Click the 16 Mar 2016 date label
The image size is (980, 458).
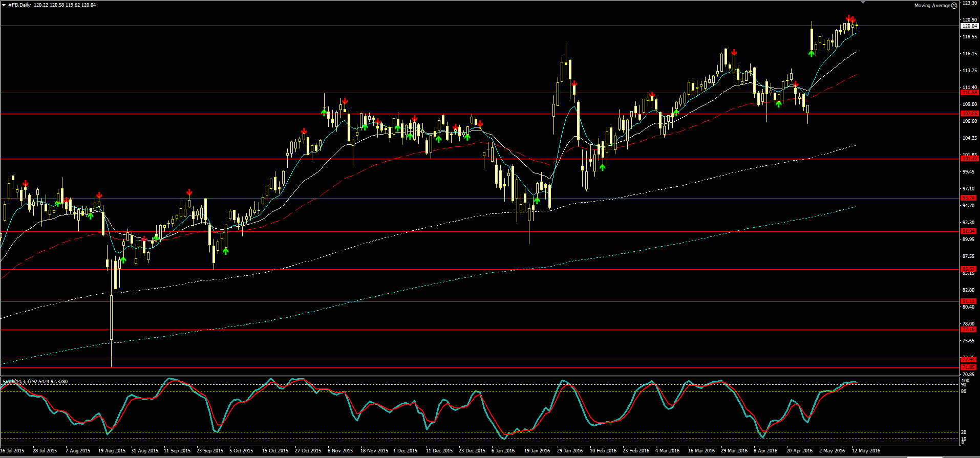[701, 451]
